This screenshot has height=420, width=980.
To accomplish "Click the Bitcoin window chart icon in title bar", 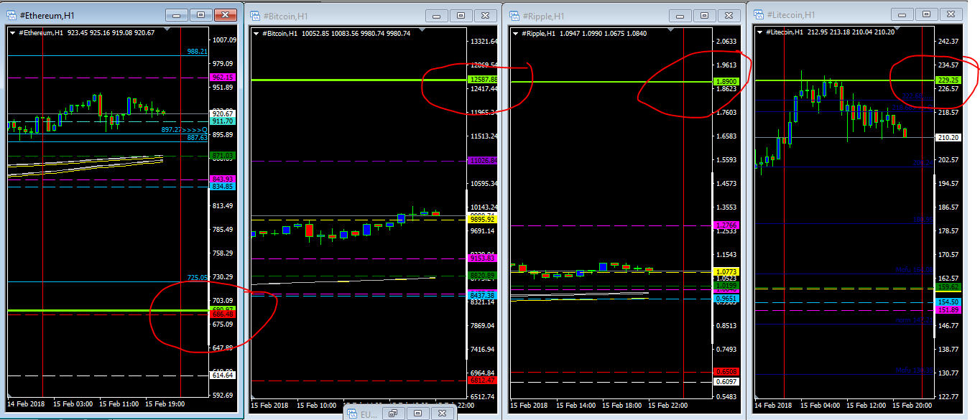I will coord(254,15).
